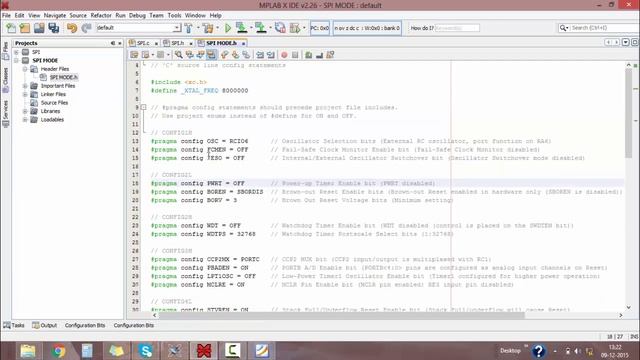This screenshot has height=360, width=640.
Task: Click the hold in reset icon
Action: point(280,28)
